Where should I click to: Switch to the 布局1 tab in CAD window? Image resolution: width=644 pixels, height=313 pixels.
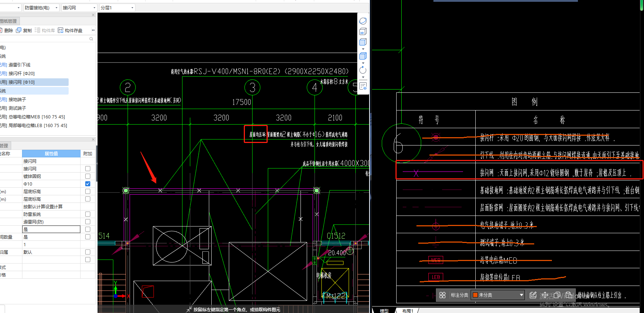click(408, 310)
